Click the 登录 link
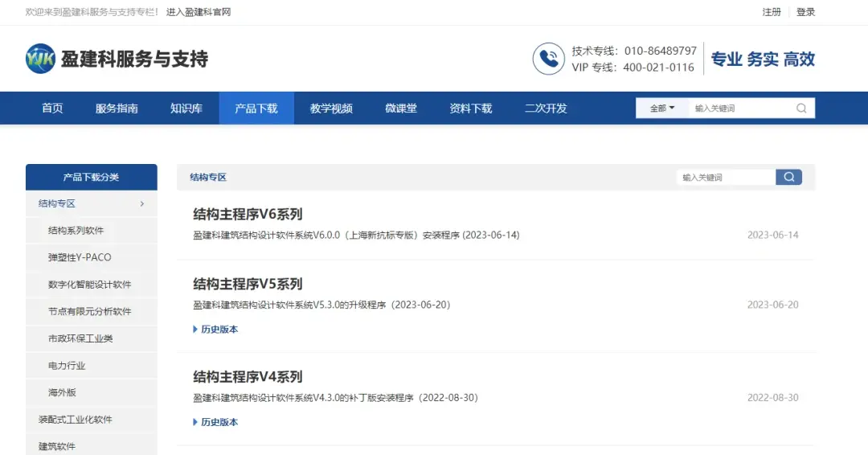868x455 pixels. coord(805,12)
